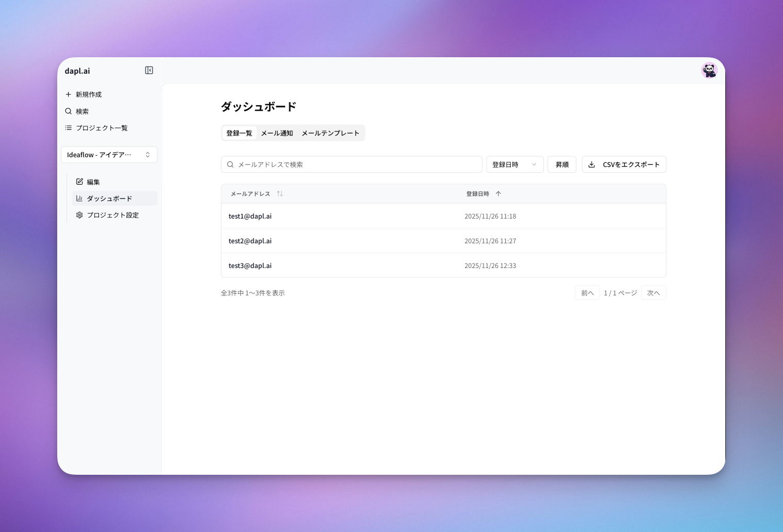
Task: Click the list icon for プロジェクト一覧
Action: coord(68,127)
